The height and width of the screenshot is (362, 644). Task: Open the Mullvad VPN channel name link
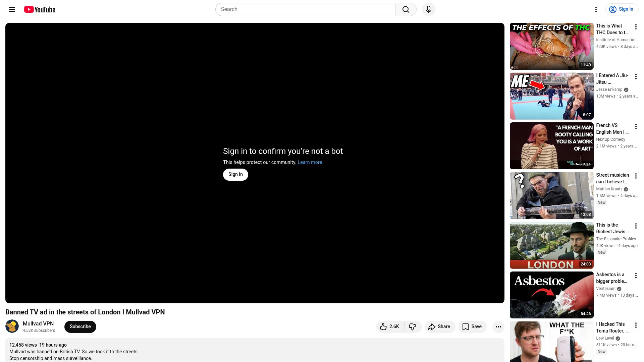(x=38, y=323)
